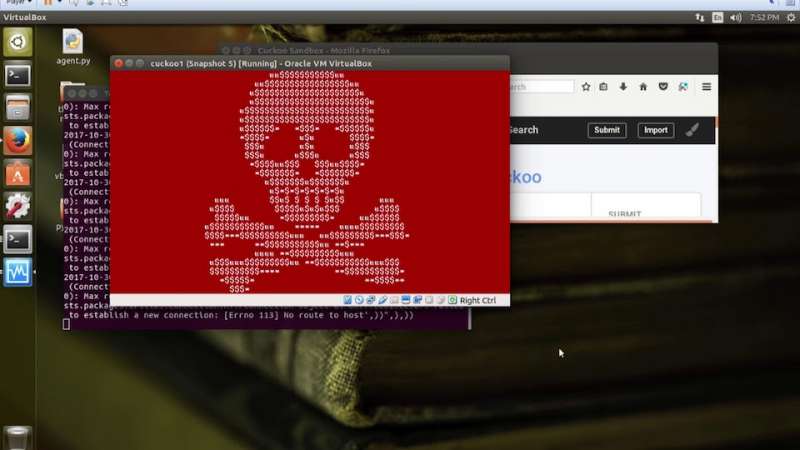800x450 pixels.
Task: Open the Firefox hamburger menu
Action: (706, 87)
